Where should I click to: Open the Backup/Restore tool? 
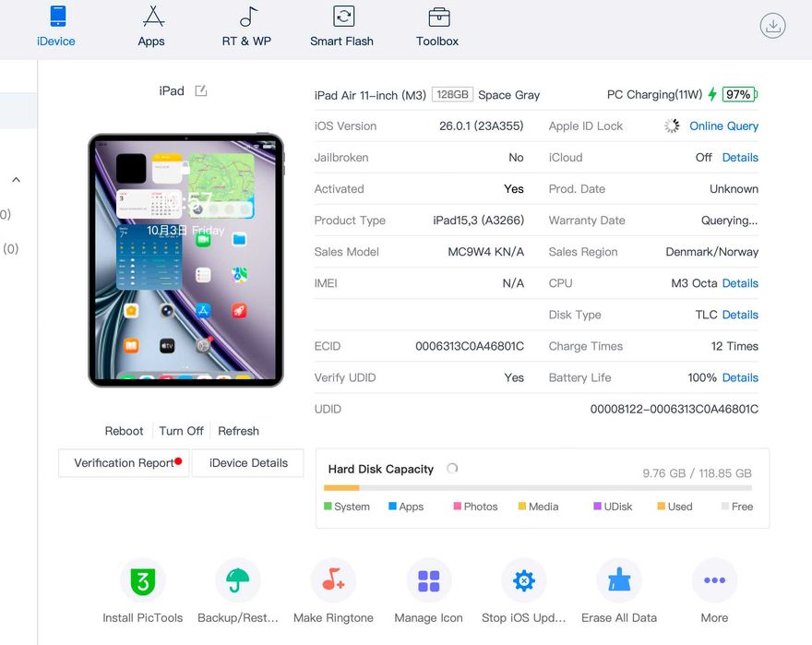click(x=238, y=580)
